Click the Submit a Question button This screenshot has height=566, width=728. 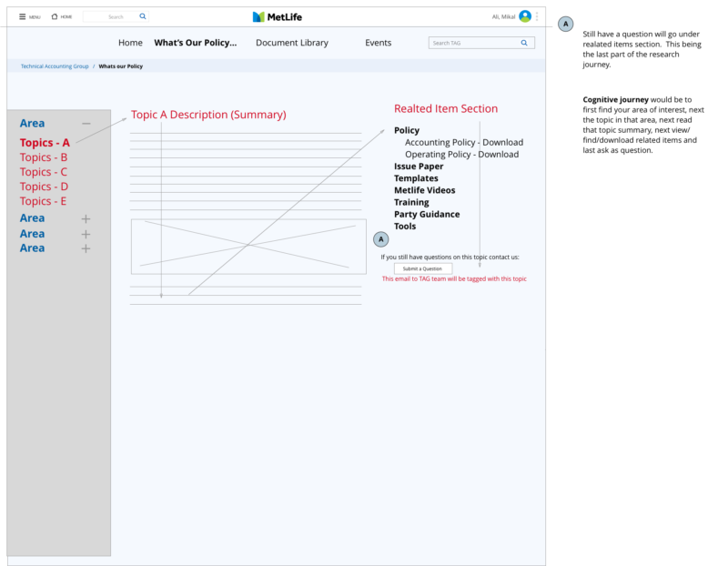pos(423,268)
